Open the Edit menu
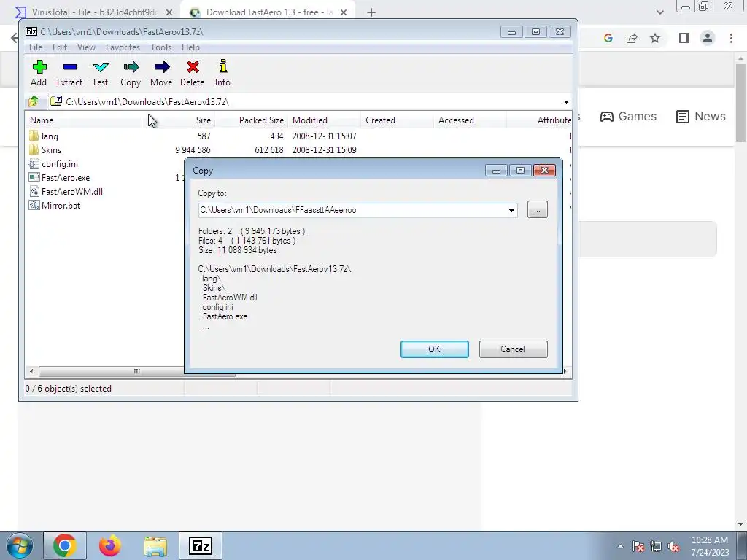 (x=60, y=47)
